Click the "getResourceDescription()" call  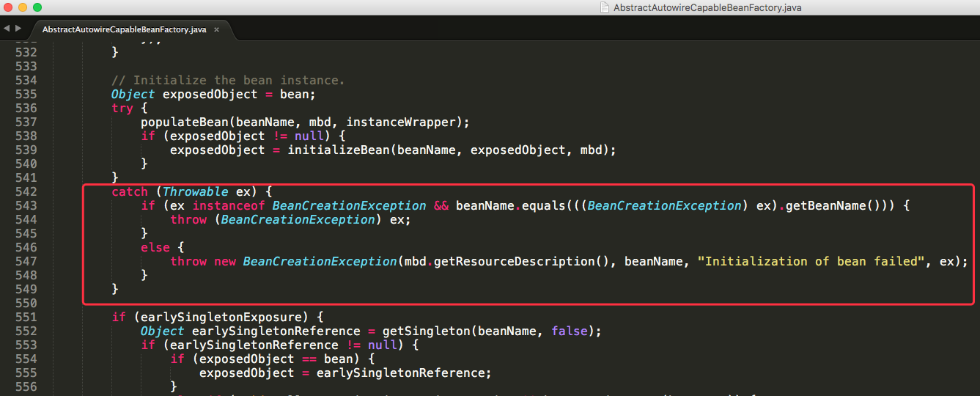tap(522, 261)
